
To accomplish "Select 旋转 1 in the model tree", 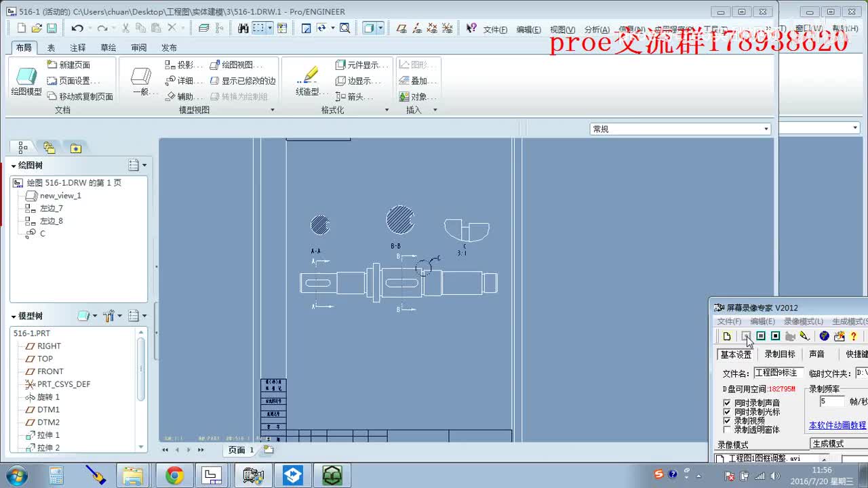I will tap(43, 397).
